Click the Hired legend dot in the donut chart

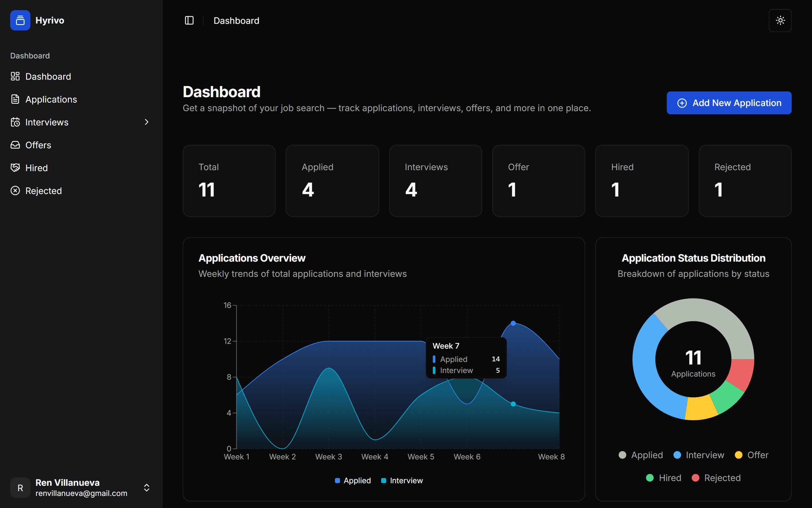pyautogui.click(x=650, y=478)
